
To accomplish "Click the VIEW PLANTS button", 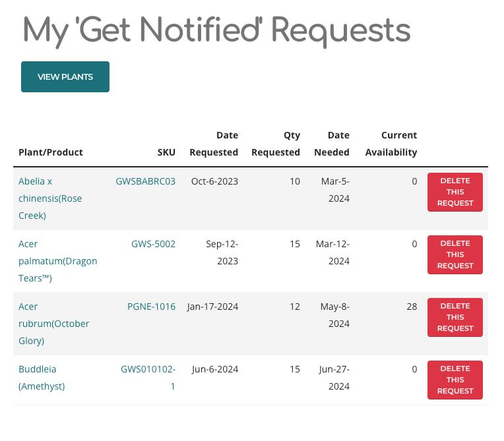I will coord(65,76).
